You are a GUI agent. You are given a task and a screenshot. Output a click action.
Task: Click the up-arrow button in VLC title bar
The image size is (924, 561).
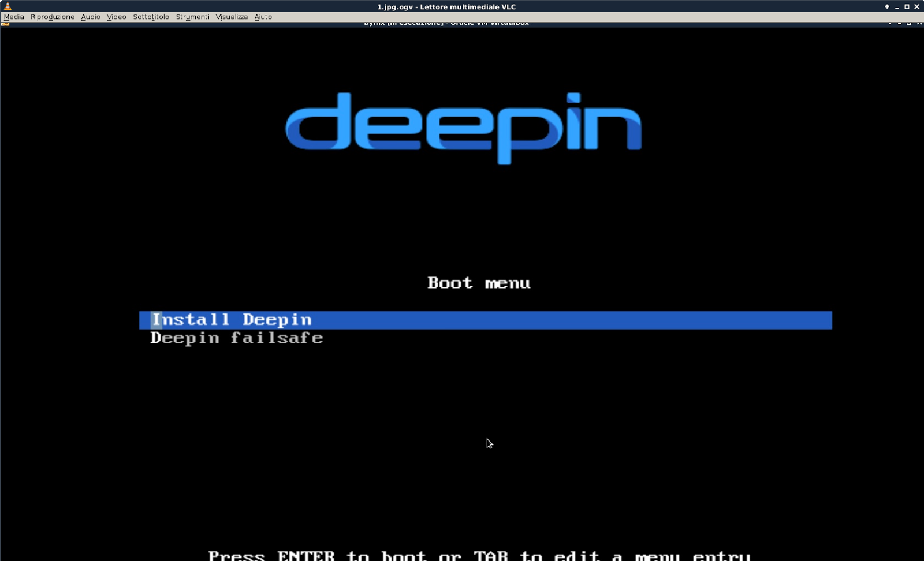887,6
